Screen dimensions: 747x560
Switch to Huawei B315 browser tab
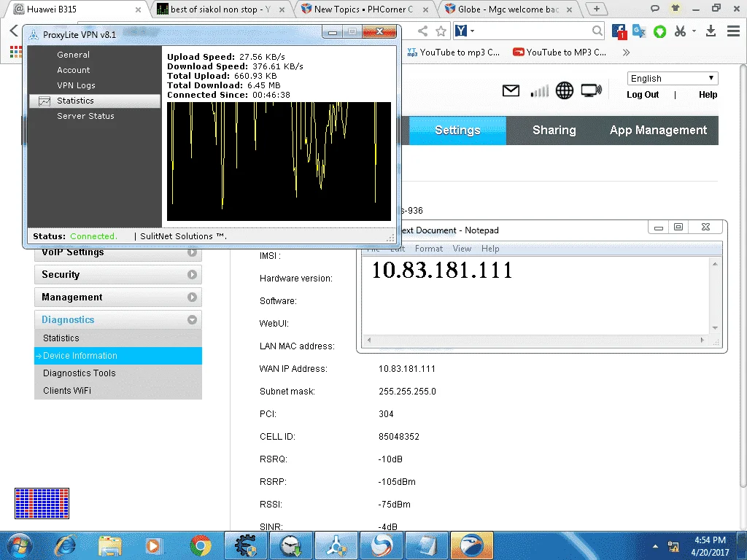(x=77, y=9)
